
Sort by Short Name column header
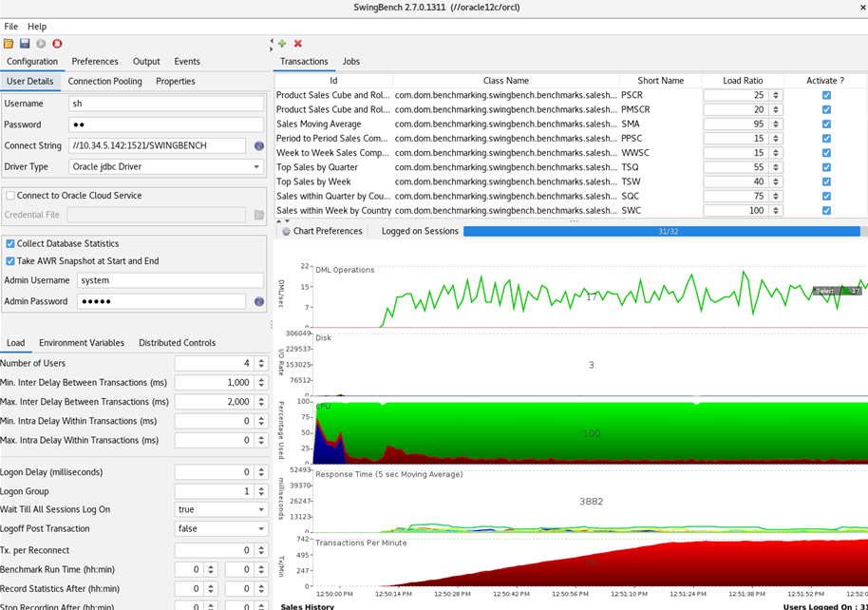click(x=660, y=81)
